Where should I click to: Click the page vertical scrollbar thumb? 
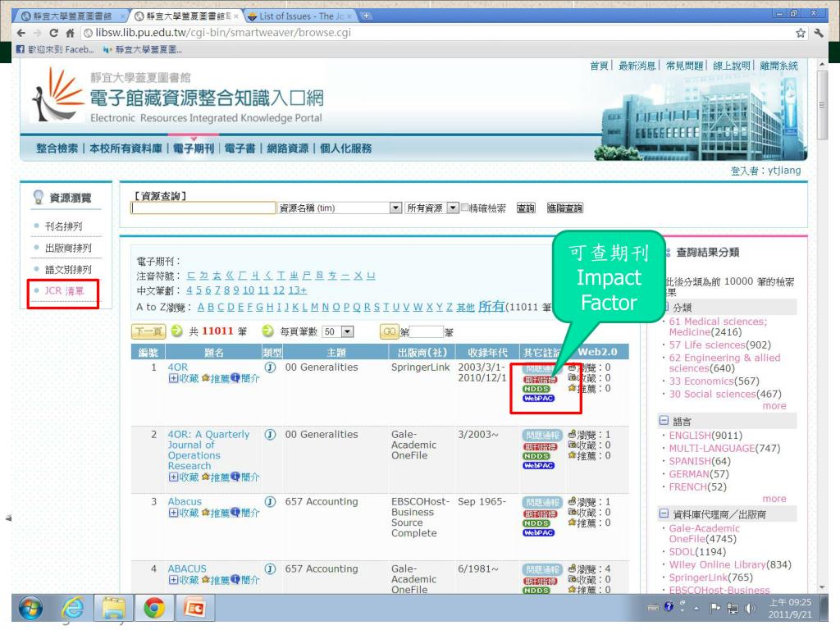click(x=822, y=105)
